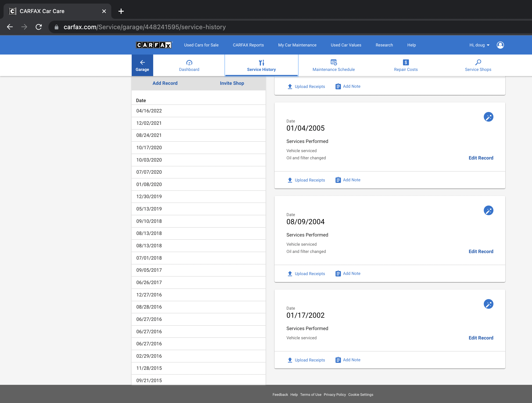Switch to the Dashboard tab
The image size is (532, 403).
[189, 66]
